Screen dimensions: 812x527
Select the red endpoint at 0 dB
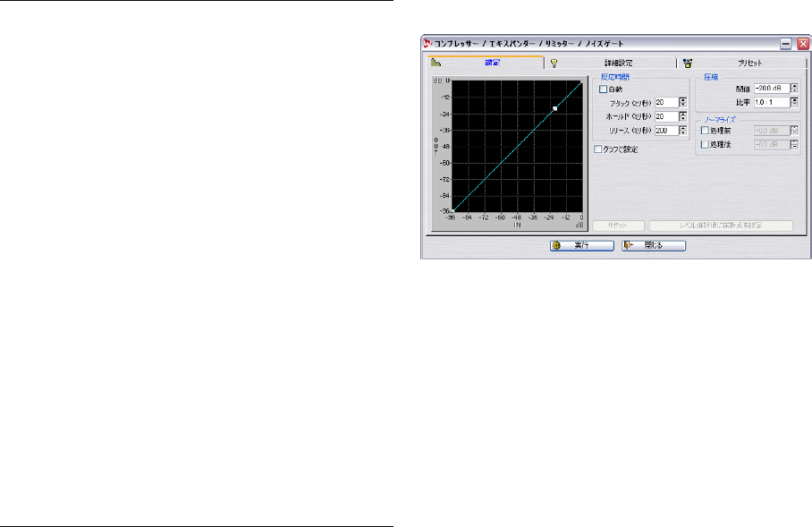pyautogui.click(x=581, y=81)
